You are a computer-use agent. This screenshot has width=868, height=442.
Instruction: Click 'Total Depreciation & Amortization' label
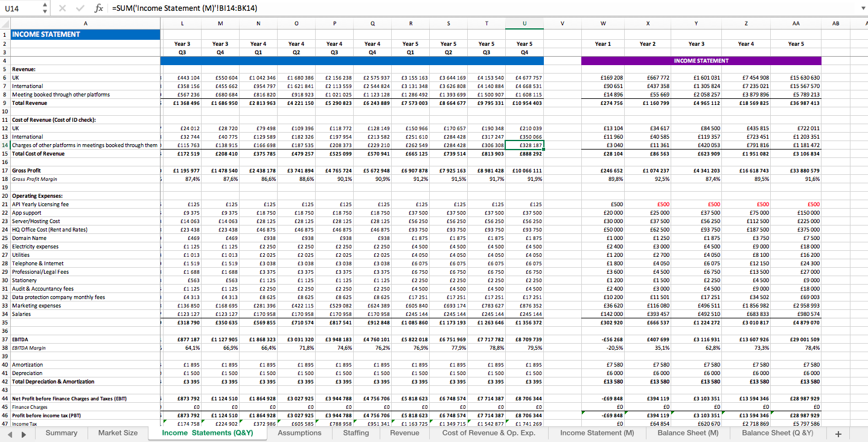click(53, 381)
